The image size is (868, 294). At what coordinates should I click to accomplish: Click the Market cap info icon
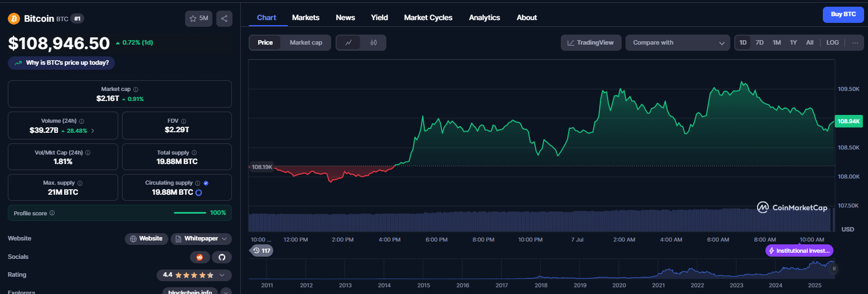point(136,89)
